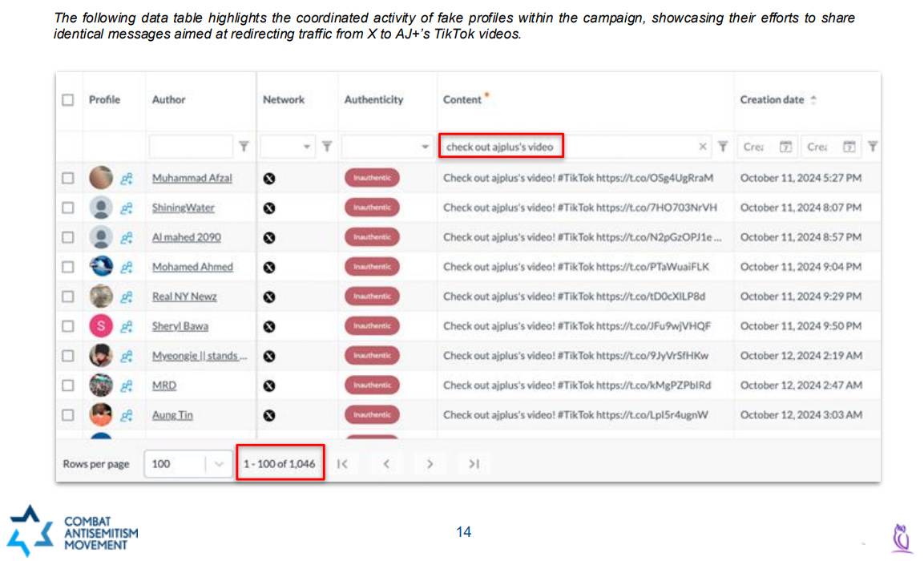Click the X network icon in ShiningWater row

click(269, 208)
